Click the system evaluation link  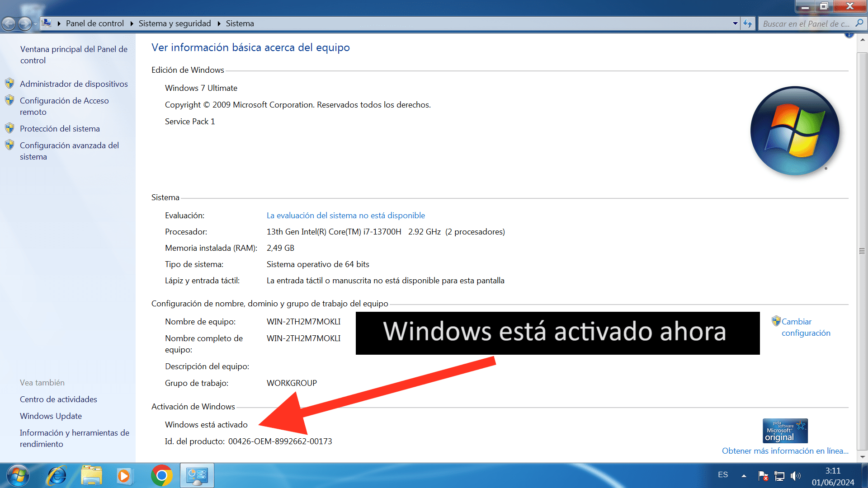pos(345,215)
